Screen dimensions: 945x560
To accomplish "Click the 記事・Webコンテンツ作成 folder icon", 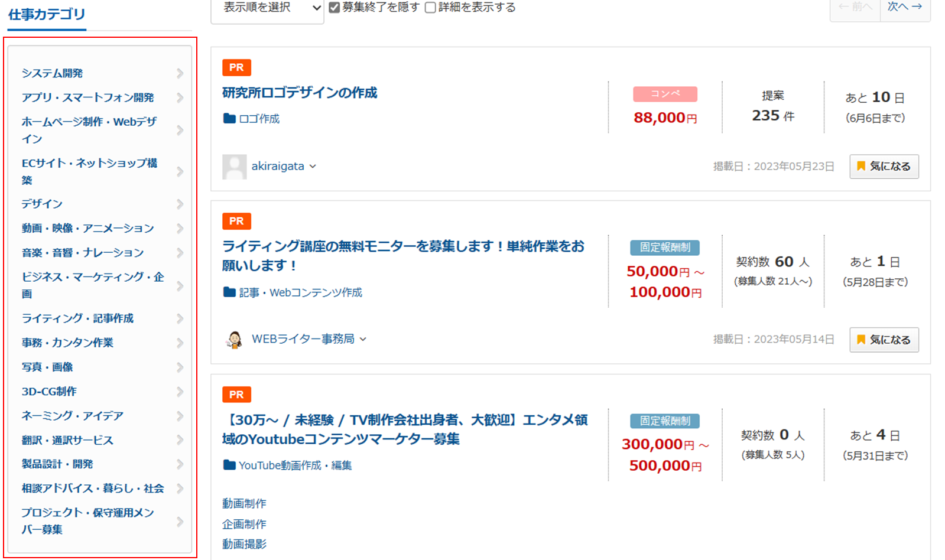I will [229, 292].
